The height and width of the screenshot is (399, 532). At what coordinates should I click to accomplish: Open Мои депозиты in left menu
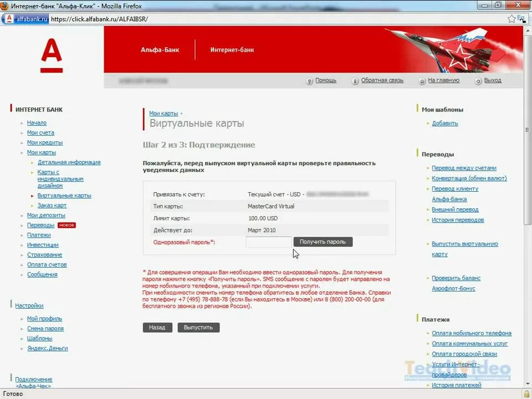pos(46,215)
